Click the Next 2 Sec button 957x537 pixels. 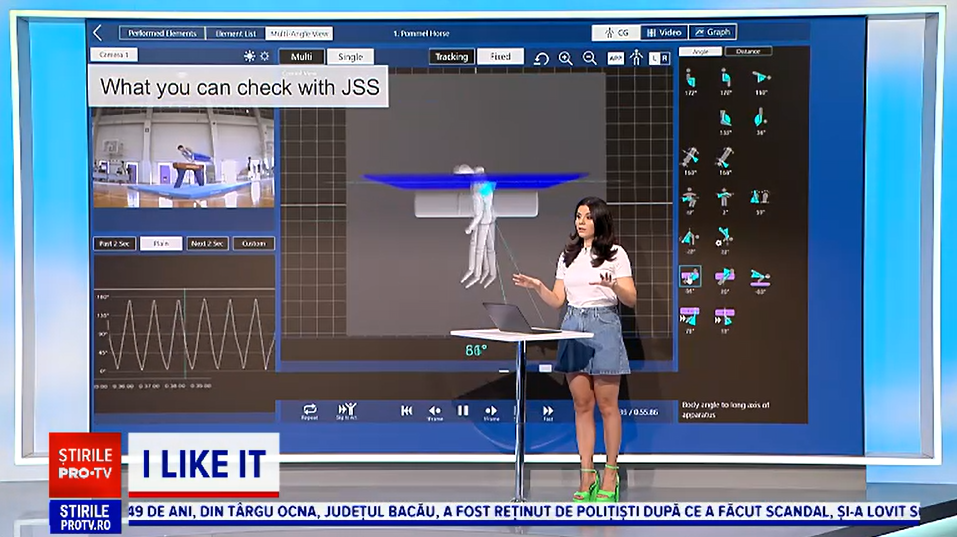[x=208, y=243]
